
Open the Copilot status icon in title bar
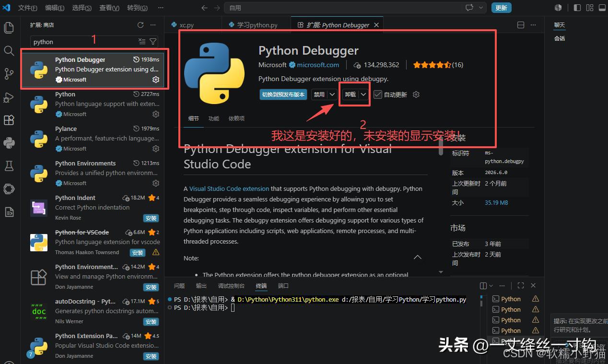coord(558,8)
